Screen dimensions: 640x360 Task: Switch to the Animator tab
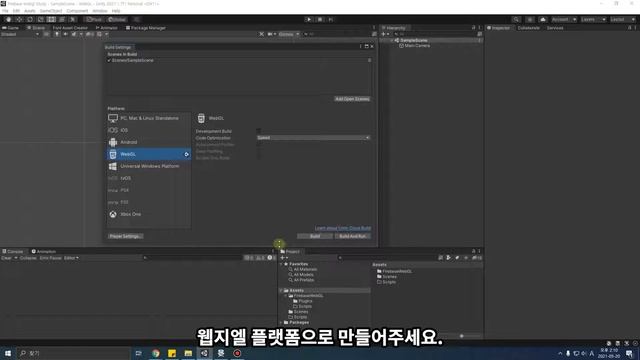[107, 28]
